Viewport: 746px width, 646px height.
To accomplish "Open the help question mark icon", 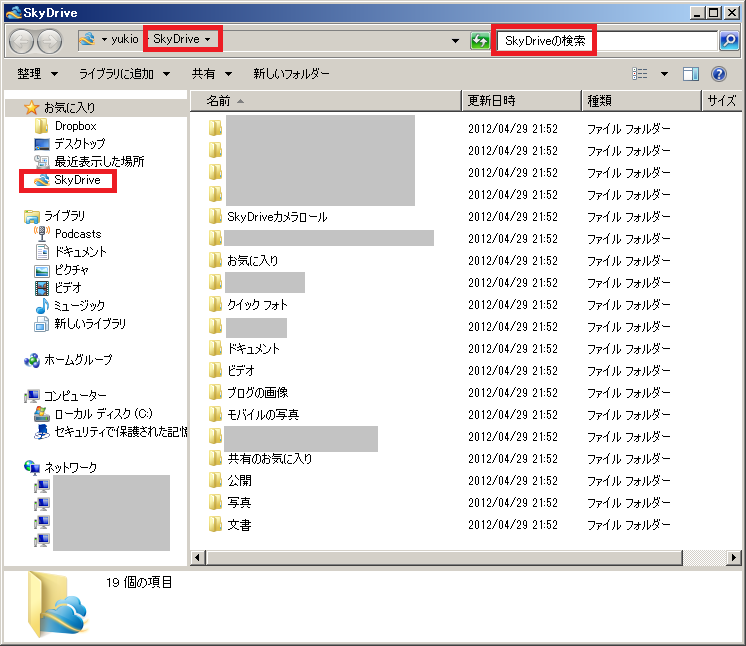I will tap(718, 74).
